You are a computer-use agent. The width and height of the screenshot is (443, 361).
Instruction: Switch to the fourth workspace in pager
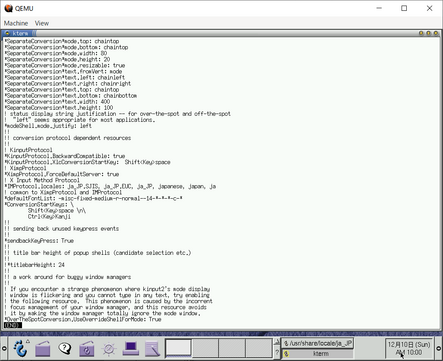pyautogui.click(x=259, y=348)
